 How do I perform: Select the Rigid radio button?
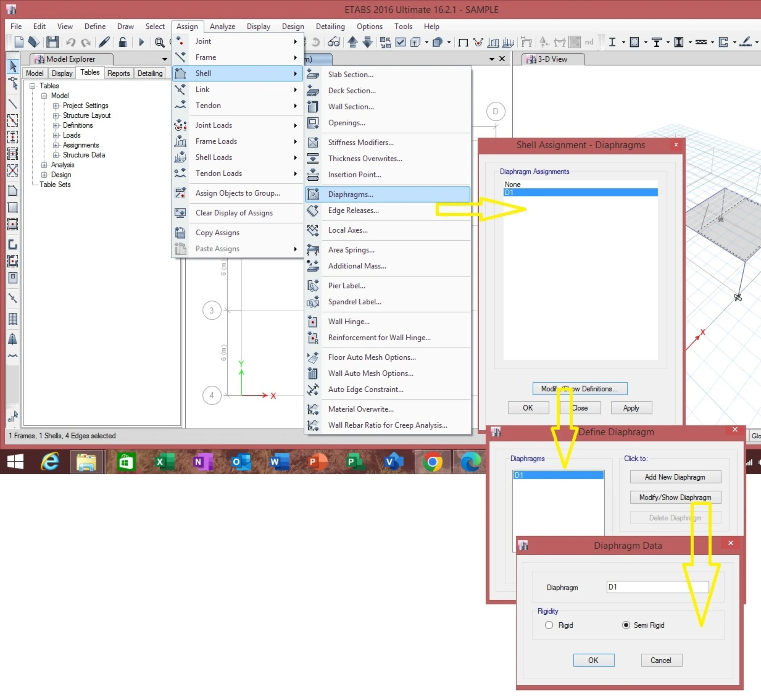[x=549, y=625]
